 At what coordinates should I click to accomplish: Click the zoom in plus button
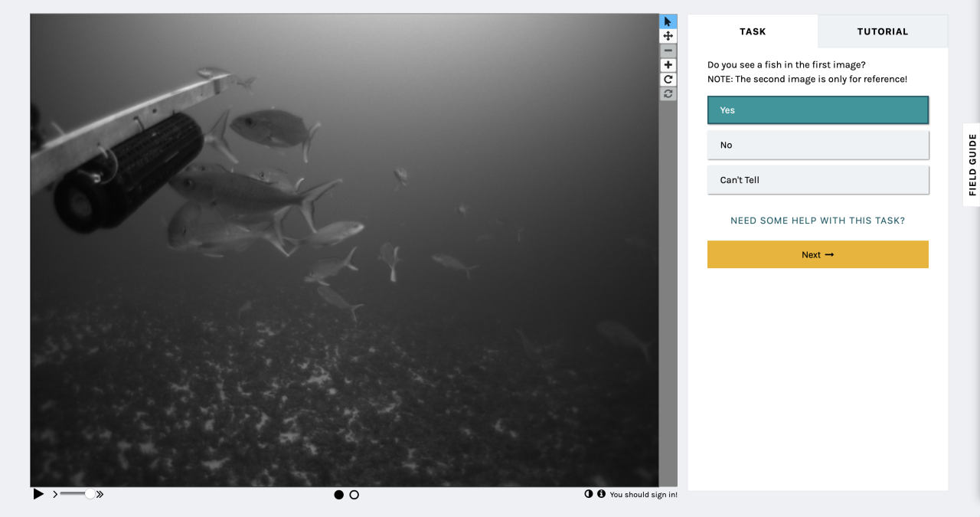tap(668, 65)
